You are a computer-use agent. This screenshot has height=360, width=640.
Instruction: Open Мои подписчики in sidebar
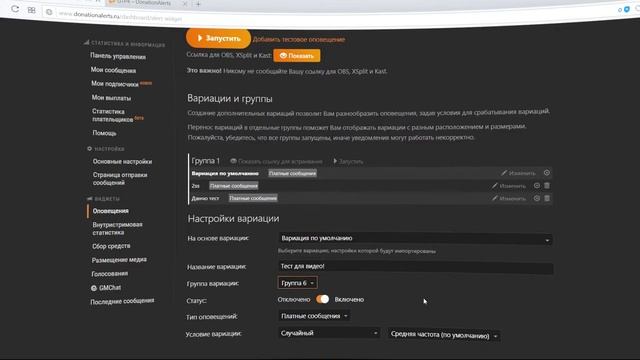coord(115,84)
